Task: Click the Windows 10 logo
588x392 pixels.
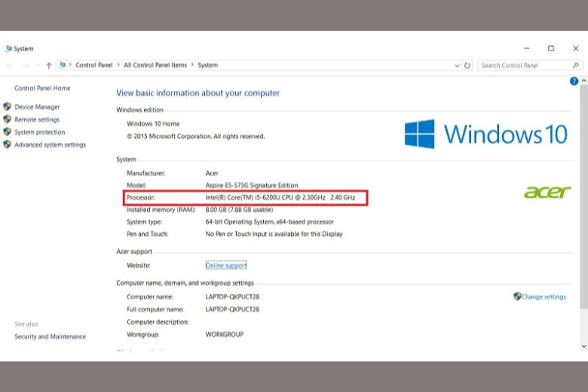Action: (486, 134)
